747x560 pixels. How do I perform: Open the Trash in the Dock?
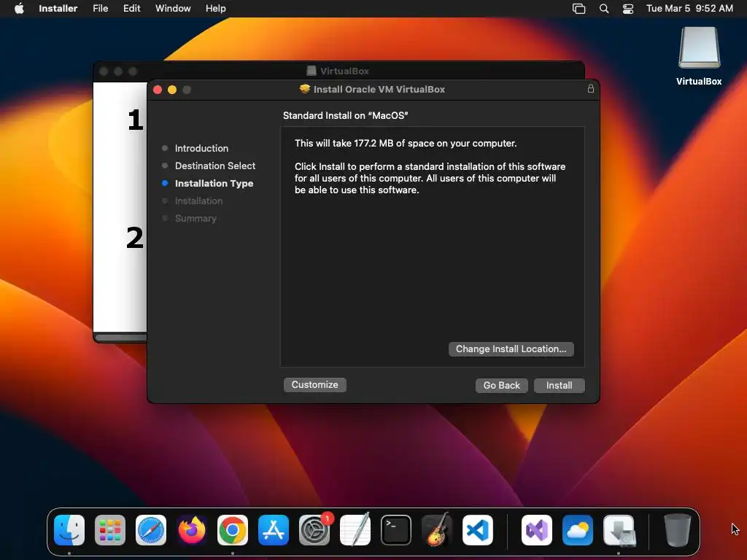678,530
